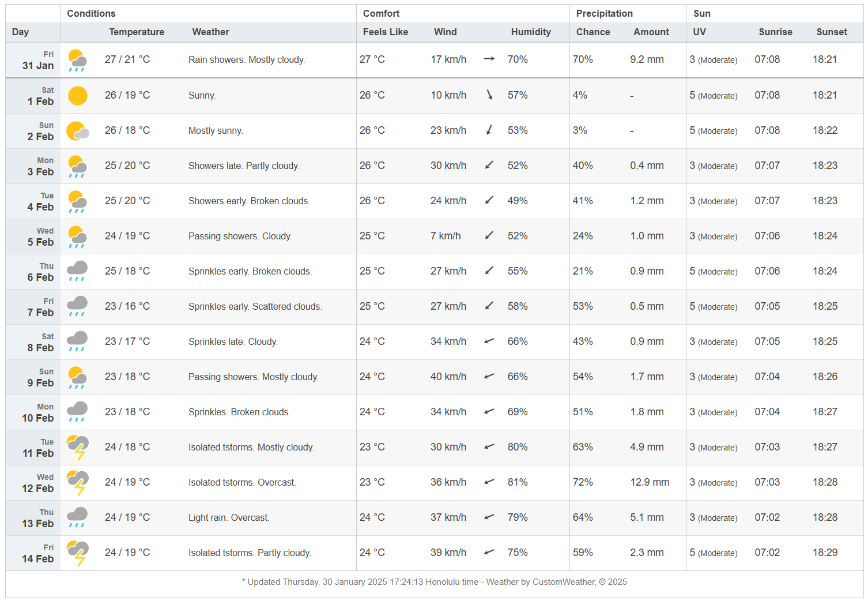The width and height of the screenshot is (868, 601).
Task: Click the wind arrow in 12 Feb row
Action: (489, 482)
